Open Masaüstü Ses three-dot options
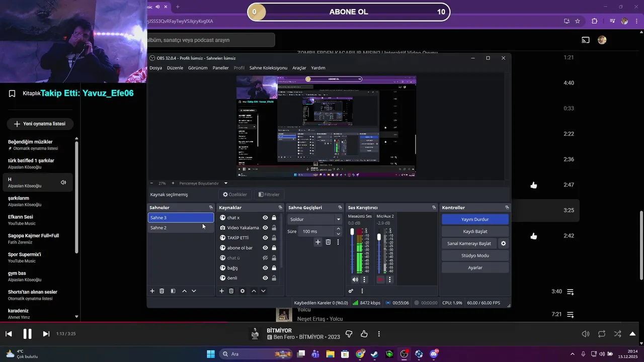The image size is (644, 362). click(364, 280)
